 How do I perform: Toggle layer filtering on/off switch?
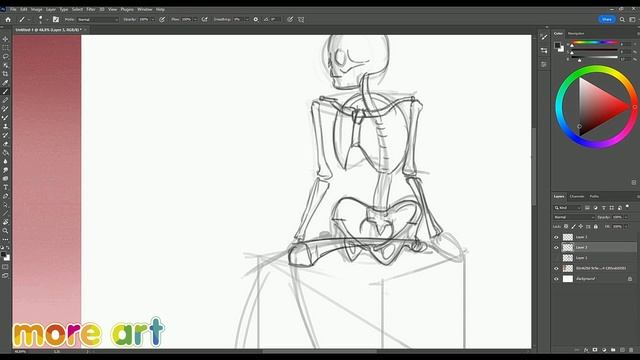point(627,207)
